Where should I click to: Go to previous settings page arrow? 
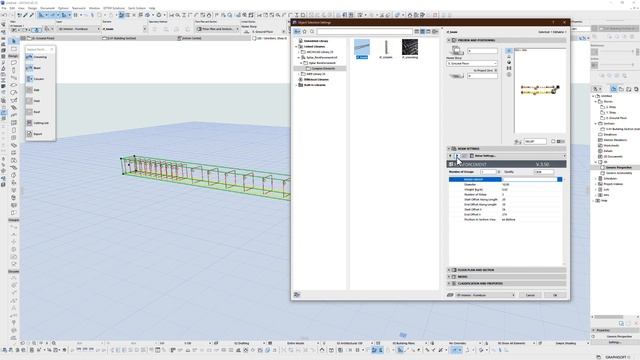[450, 156]
